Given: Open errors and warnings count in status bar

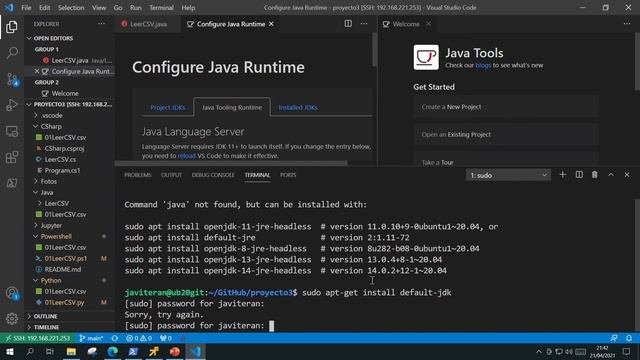Looking at the screenshot, I should [139, 338].
